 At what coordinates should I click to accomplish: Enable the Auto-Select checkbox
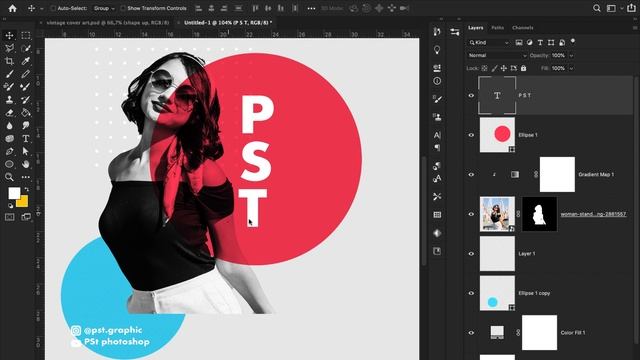[53, 8]
